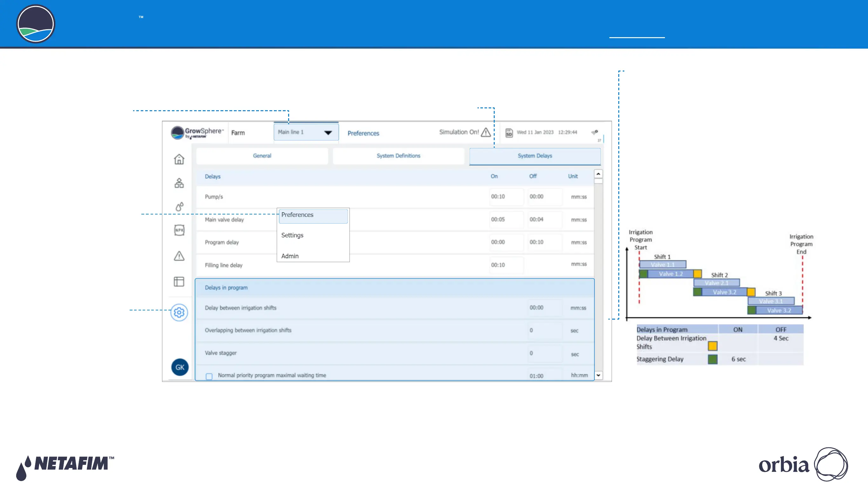This screenshot has width=868, height=488.
Task: Edit Valve stagger seconds field
Action: coord(545,353)
